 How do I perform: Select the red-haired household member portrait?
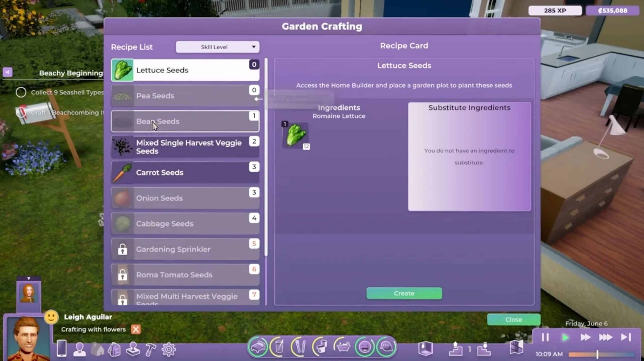(x=29, y=293)
